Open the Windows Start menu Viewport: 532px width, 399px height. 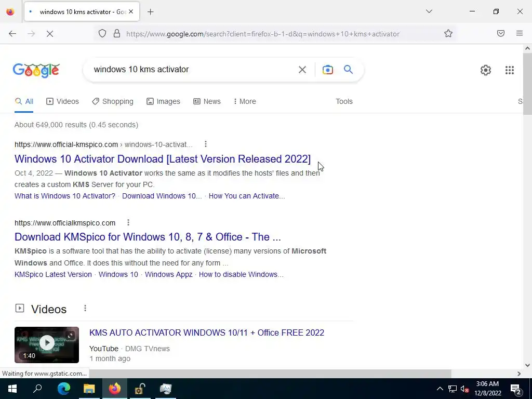(12, 389)
